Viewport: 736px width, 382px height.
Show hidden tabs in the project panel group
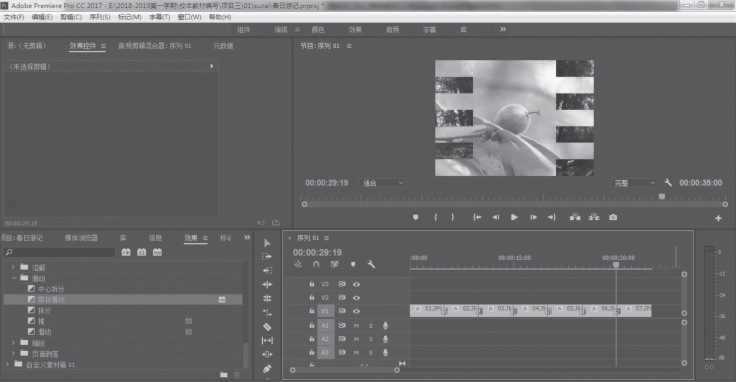pos(247,237)
